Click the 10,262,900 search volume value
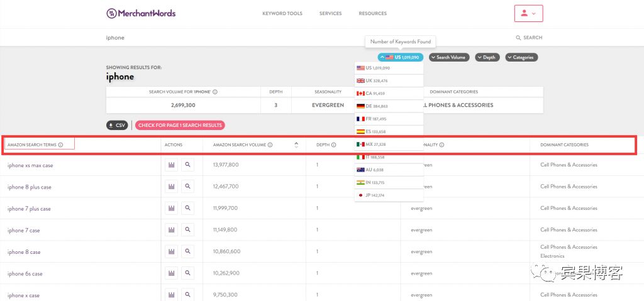 pos(226,273)
